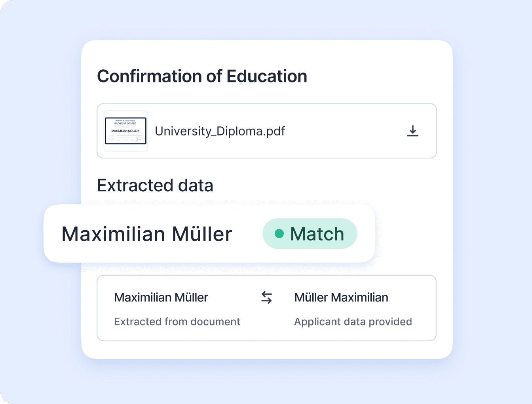Select the "Confirmation of Education" heading
This screenshot has height=404, width=532.
click(202, 76)
